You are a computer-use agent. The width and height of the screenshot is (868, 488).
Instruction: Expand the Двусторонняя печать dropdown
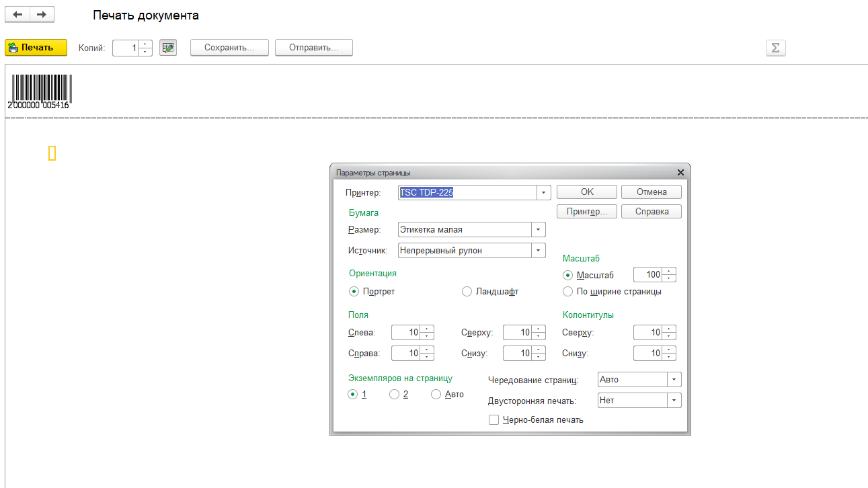(674, 401)
